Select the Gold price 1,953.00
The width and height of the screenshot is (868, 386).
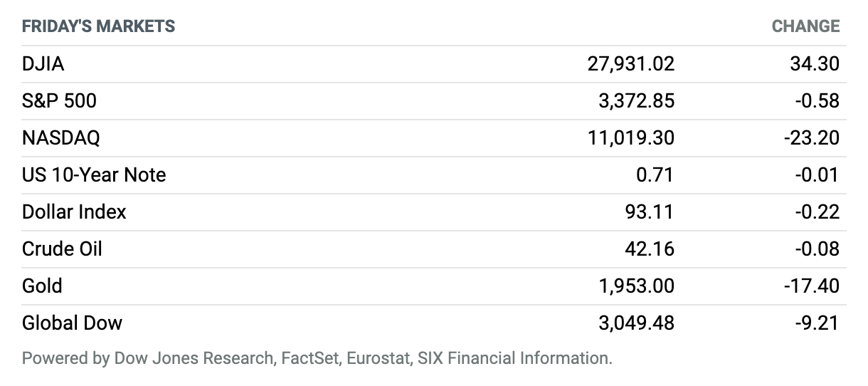click(637, 286)
